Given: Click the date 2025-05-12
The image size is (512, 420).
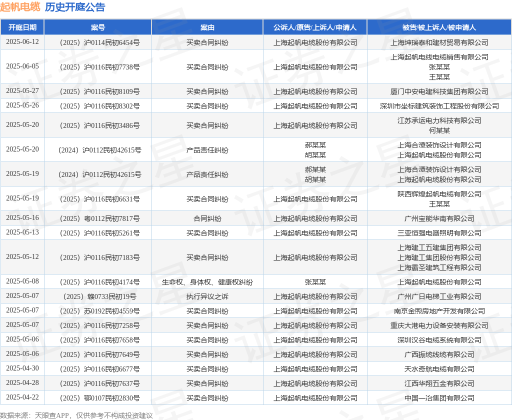Looking at the screenshot, I should (x=22, y=256).
